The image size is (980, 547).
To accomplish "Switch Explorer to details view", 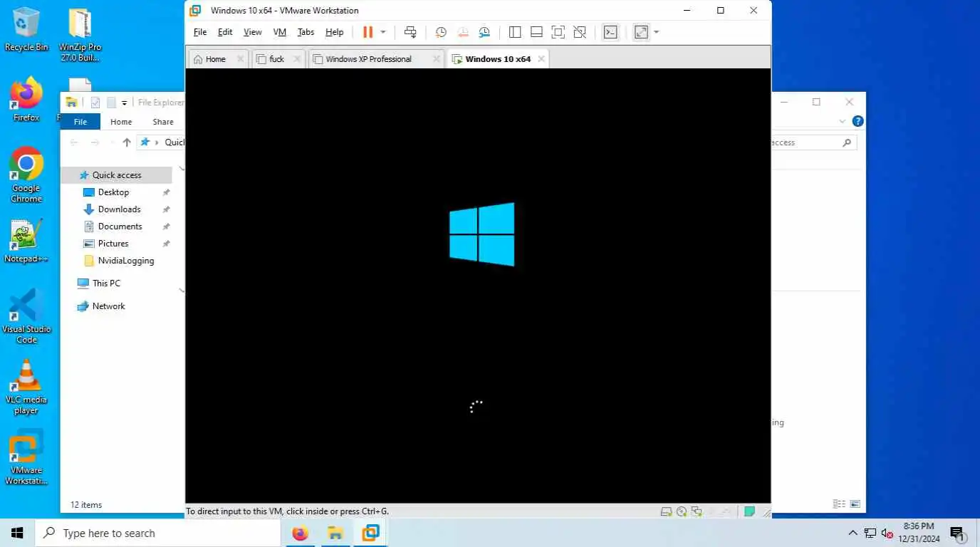I will [839, 504].
